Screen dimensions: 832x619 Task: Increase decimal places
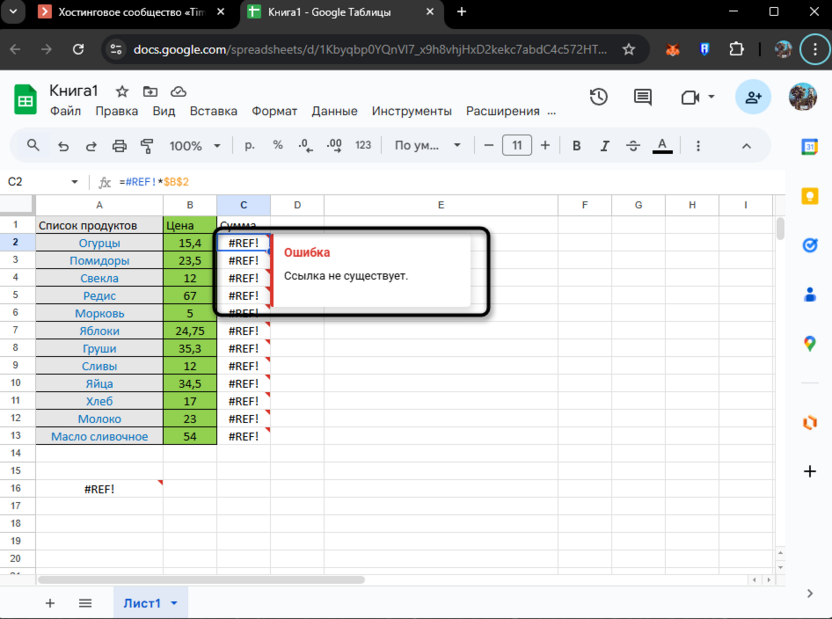(334, 145)
